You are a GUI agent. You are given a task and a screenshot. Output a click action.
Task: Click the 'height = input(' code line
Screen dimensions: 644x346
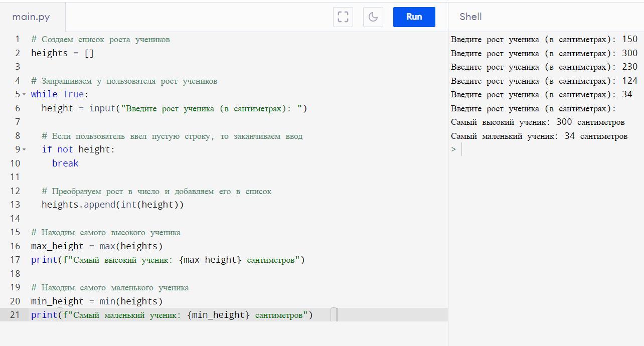[x=174, y=108]
